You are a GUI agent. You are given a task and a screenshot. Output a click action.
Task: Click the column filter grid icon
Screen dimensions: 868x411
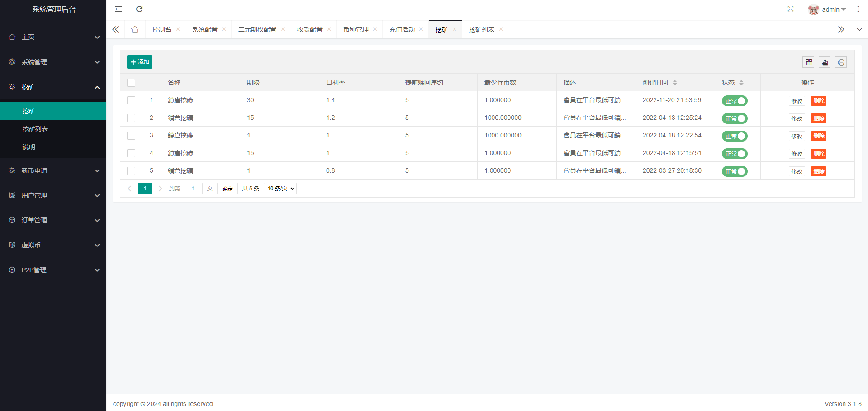pos(809,62)
